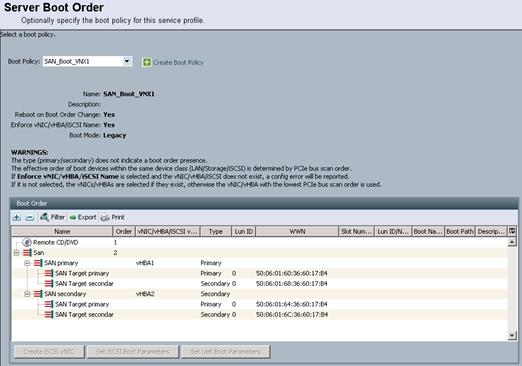Image resolution: width=522 pixels, height=366 pixels.
Task: Click the Set iSCSI Boot Parameters button
Action: [133, 352]
